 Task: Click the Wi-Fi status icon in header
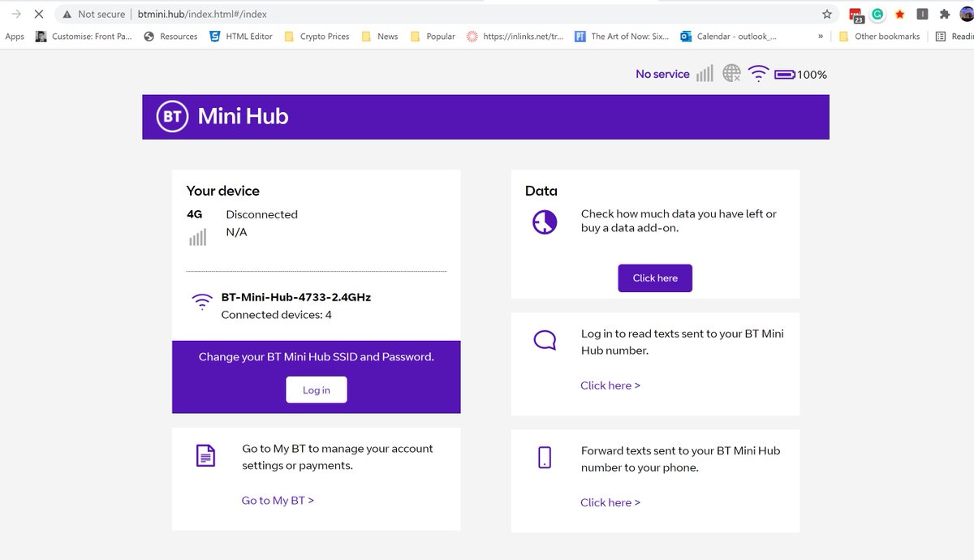[758, 74]
